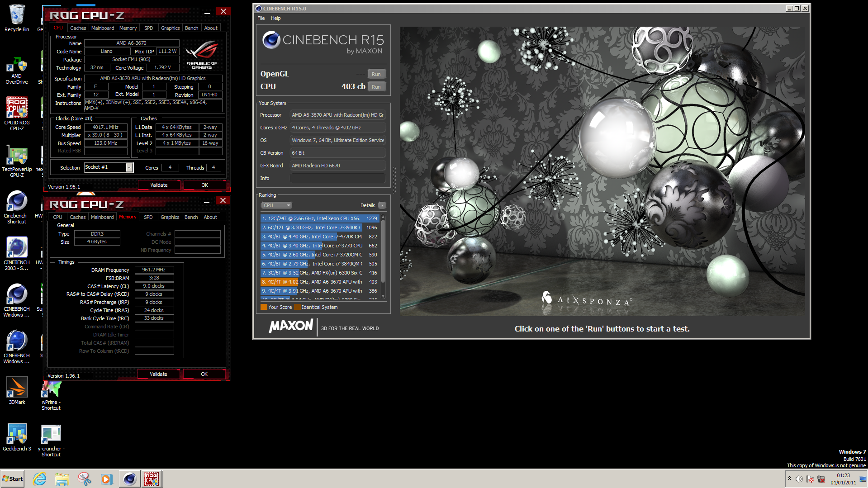Image resolution: width=868 pixels, height=488 pixels.
Task: Open the CPU ranking type dropdown
Action: (276, 205)
